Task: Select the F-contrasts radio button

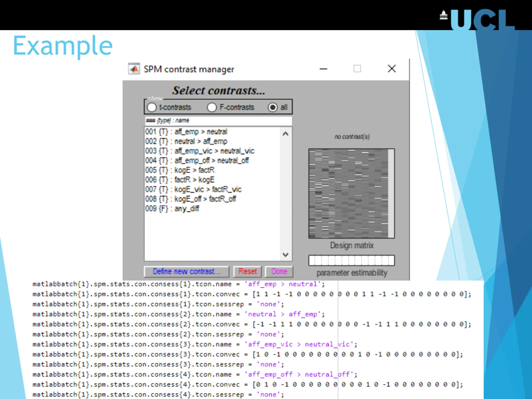Action: [212, 107]
